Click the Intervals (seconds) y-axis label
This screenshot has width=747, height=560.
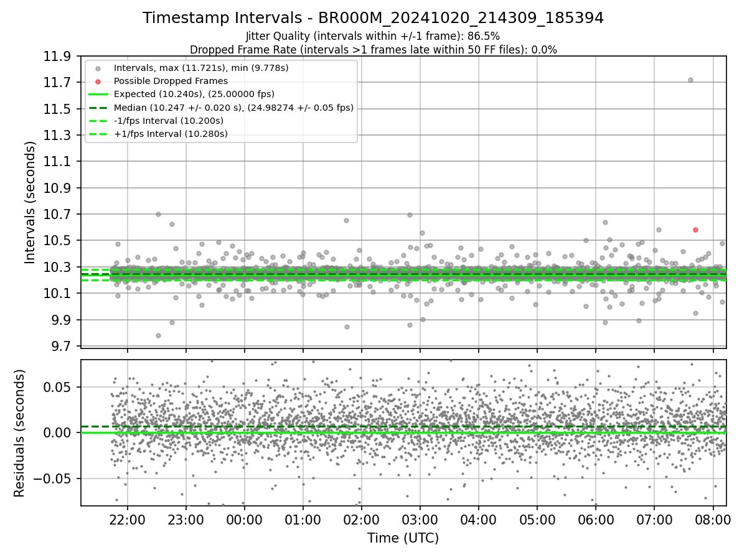pyautogui.click(x=31, y=202)
